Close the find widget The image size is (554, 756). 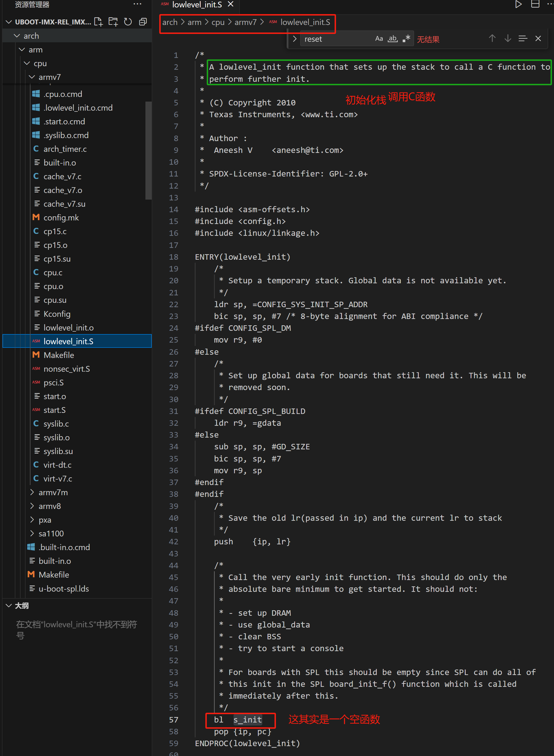tap(538, 39)
